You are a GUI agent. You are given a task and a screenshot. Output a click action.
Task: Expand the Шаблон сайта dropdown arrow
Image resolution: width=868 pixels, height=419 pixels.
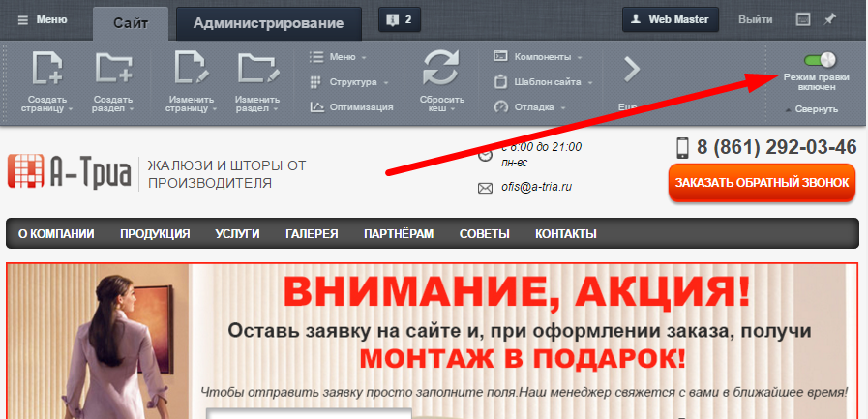590,83
